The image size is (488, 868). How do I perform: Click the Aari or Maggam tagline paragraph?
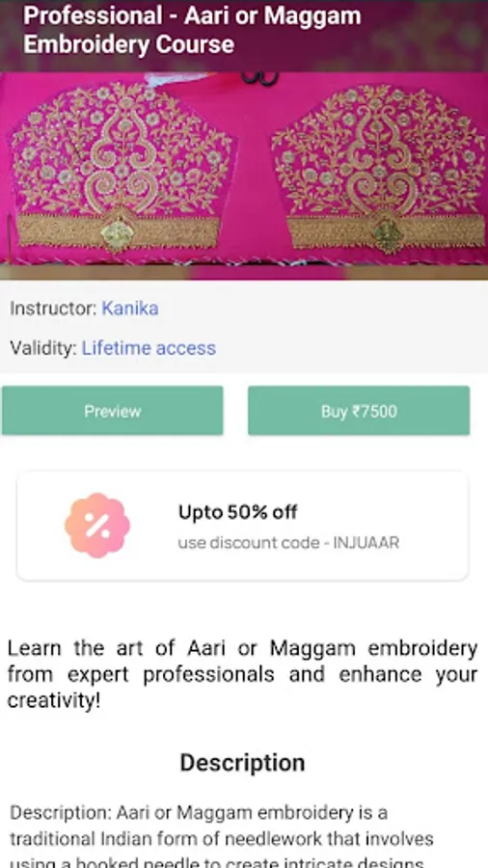pyautogui.click(x=242, y=674)
